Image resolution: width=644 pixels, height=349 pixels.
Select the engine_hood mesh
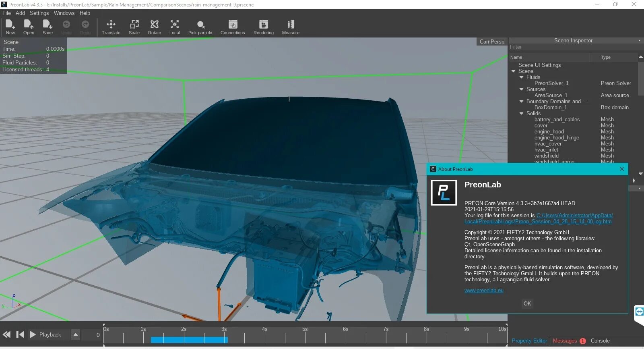(x=549, y=132)
